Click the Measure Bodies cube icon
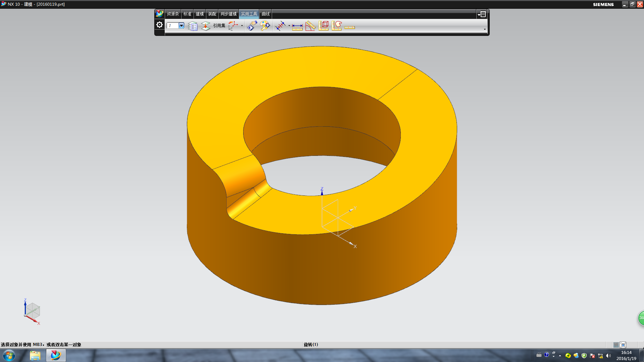The width and height of the screenshot is (644, 362). coord(324,26)
